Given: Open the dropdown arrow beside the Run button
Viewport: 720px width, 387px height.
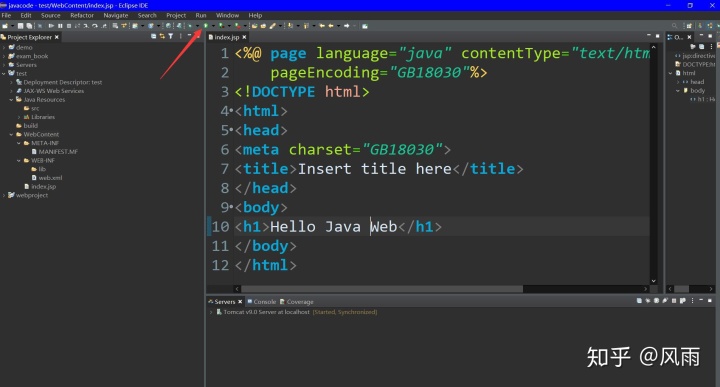Looking at the screenshot, I should 213,26.
